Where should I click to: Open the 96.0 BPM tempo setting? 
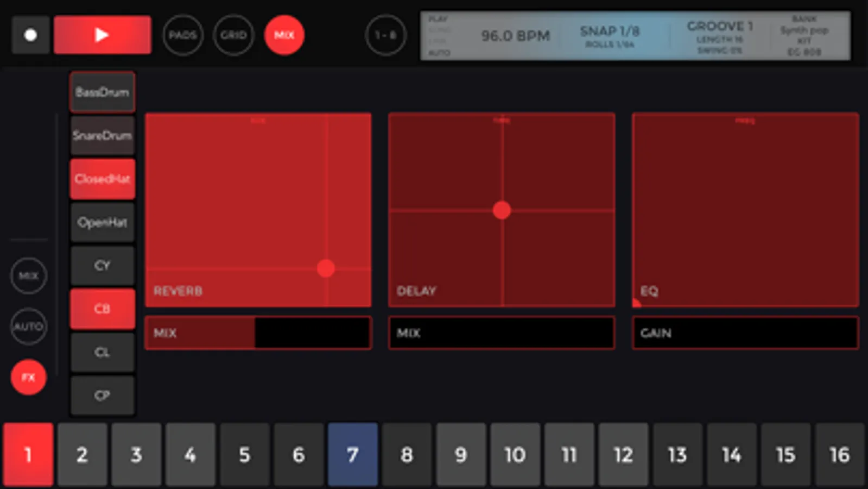click(x=515, y=36)
